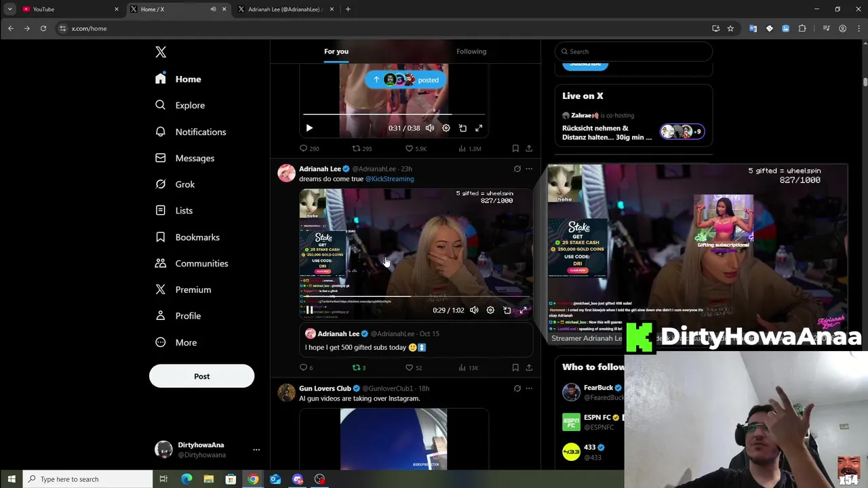Open browser tab search dropdown

(9, 9)
